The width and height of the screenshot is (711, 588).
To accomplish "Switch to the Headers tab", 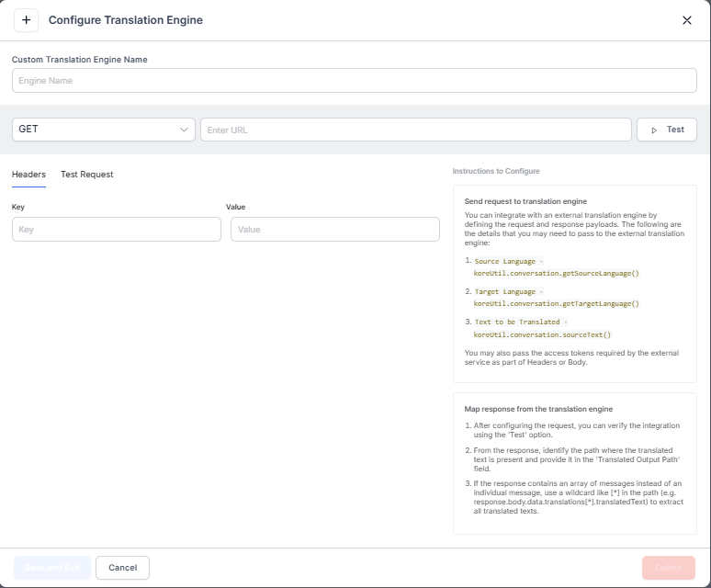I will coord(28,174).
